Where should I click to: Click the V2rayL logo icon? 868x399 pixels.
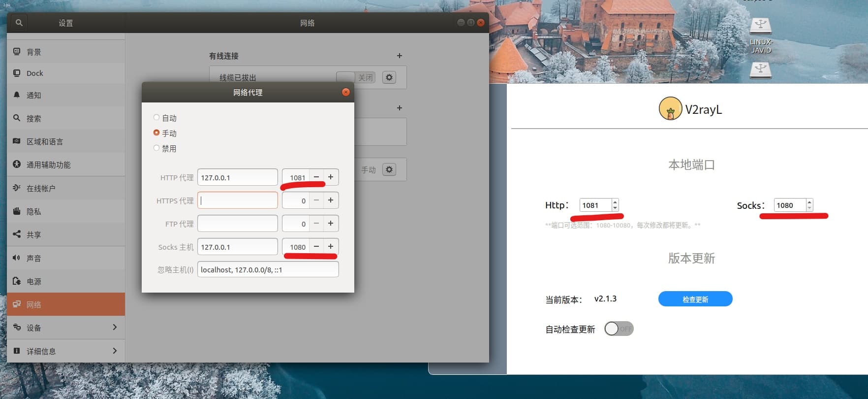click(x=670, y=109)
